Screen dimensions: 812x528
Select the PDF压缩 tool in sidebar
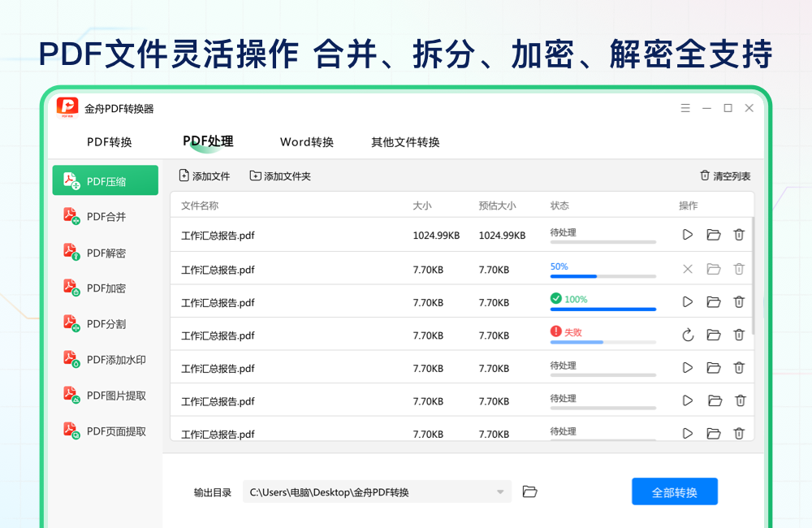pos(105,180)
